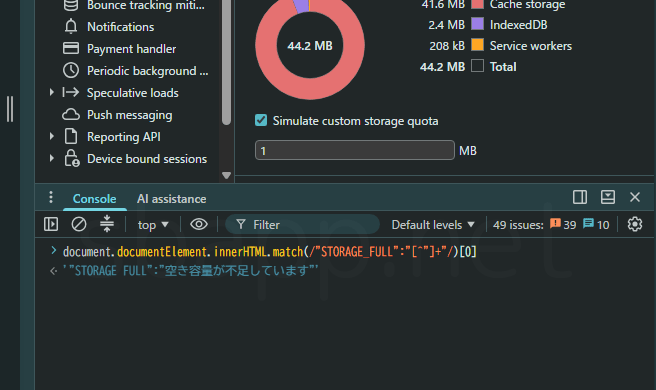Expand Reporting API tree item
Viewport: 656px width, 390px height.
[x=51, y=136]
